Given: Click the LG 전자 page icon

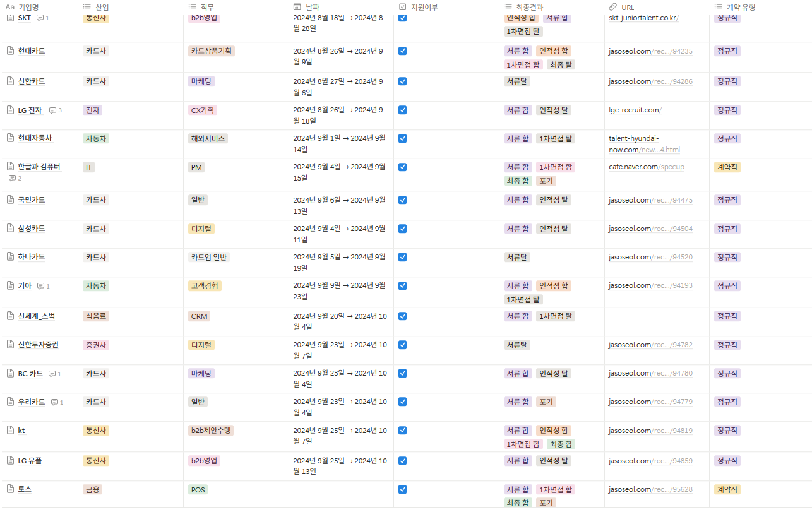Looking at the screenshot, I should [x=10, y=110].
